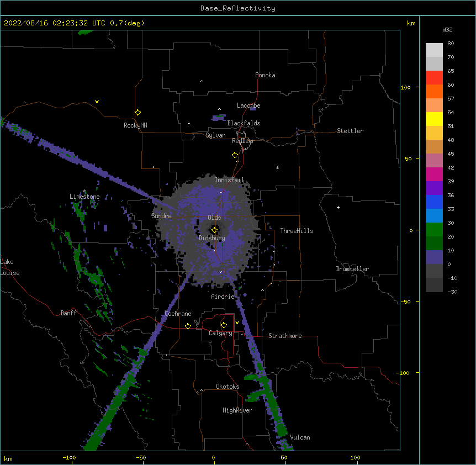Click the Sundre label
The width and height of the screenshot is (476, 465).
pyautogui.click(x=161, y=216)
